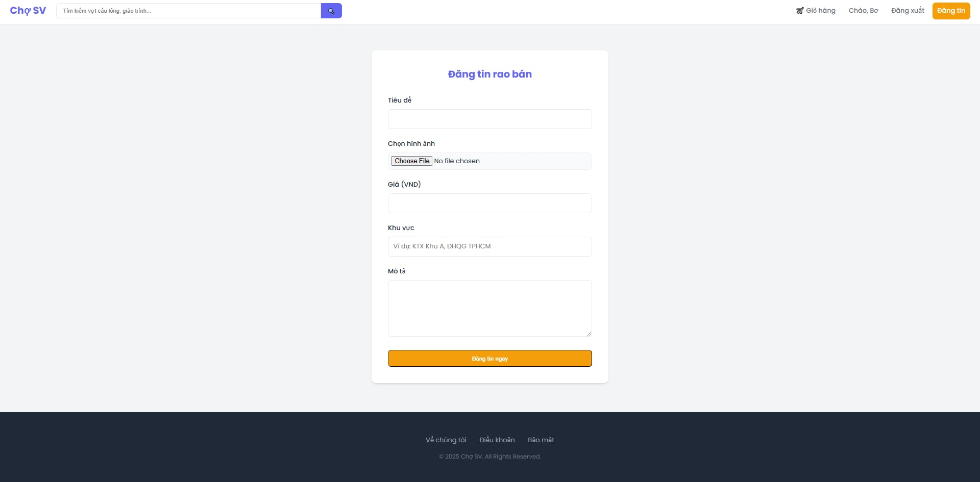Submit with the Đăng tin ngay button
This screenshot has width=980, height=482.
[490, 359]
